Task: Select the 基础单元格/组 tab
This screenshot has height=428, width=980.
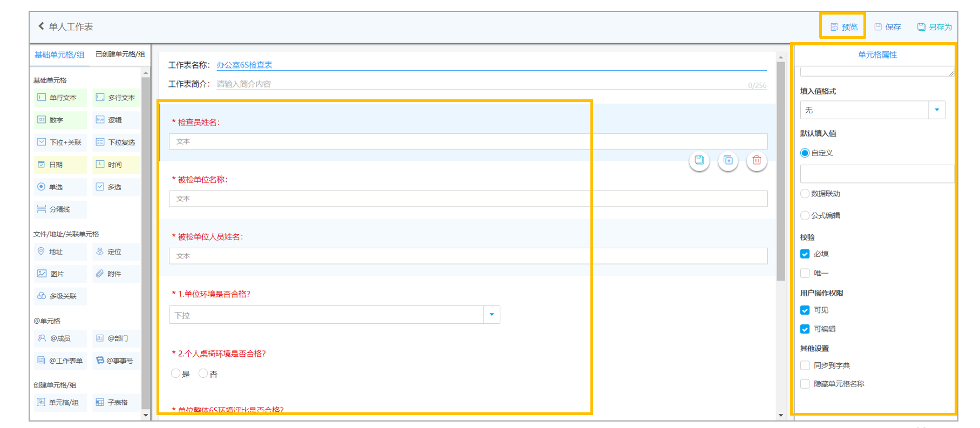Action: point(59,55)
